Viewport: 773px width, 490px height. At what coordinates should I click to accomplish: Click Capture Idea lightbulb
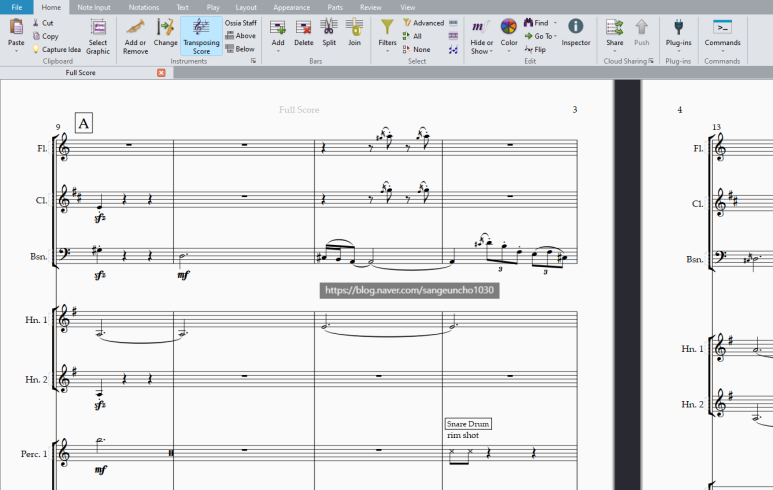tap(56, 49)
